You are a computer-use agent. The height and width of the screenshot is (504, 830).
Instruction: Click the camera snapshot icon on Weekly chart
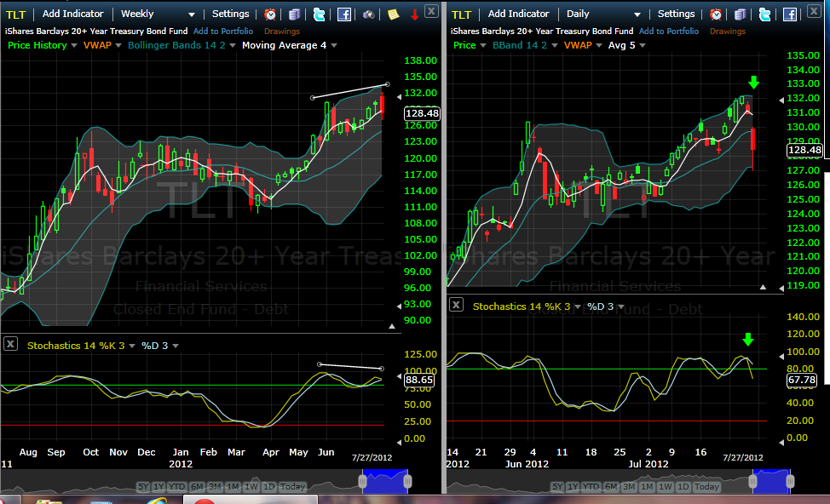369,14
